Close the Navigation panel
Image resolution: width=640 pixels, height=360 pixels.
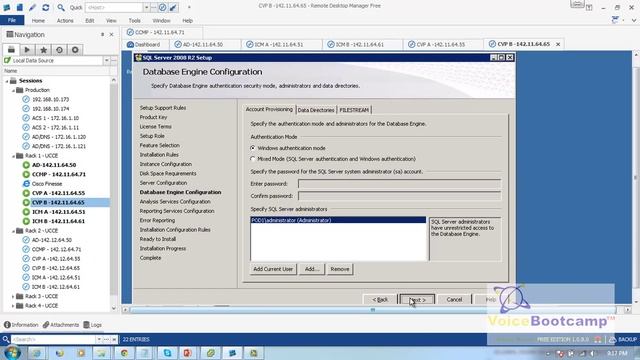[111, 35]
